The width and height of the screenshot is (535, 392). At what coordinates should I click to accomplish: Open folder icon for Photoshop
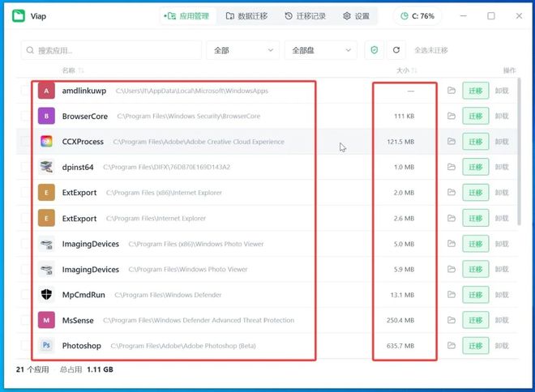coord(452,346)
